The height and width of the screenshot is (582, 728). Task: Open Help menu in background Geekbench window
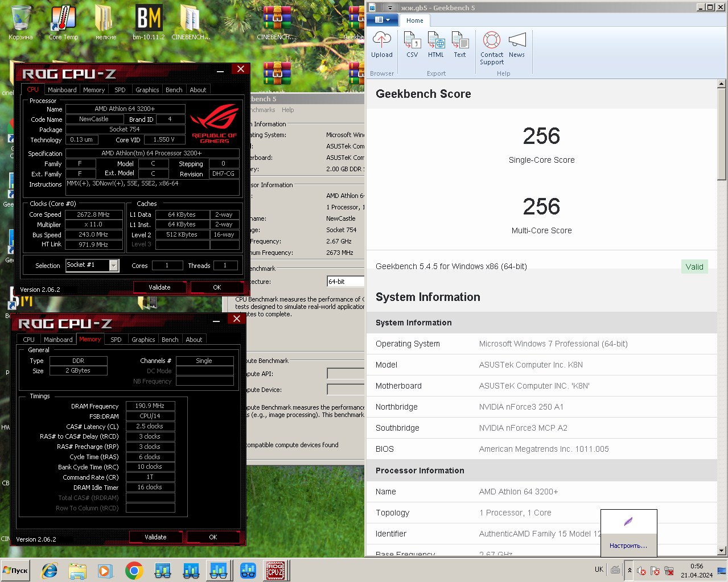tap(287, 110)
